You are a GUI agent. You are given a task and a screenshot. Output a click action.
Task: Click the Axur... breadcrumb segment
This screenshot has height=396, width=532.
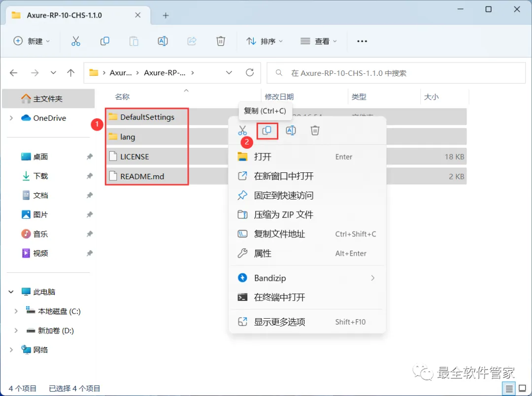[121, 72]
